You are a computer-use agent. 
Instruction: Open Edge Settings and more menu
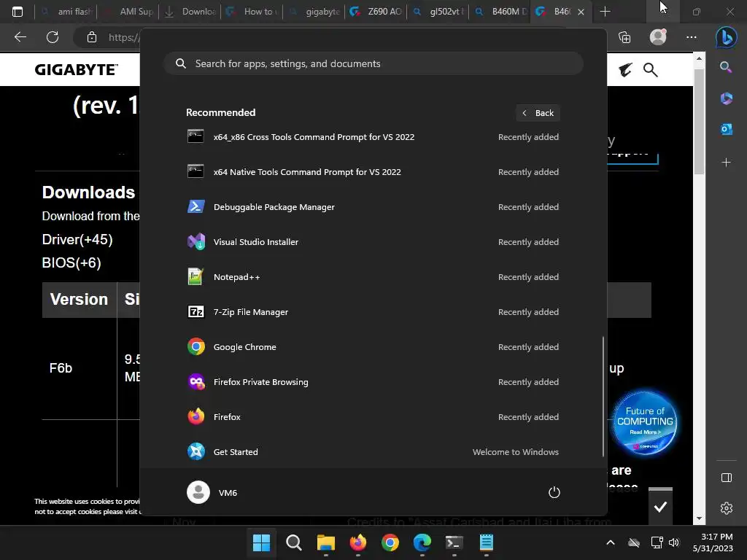[x=692, y=37]
